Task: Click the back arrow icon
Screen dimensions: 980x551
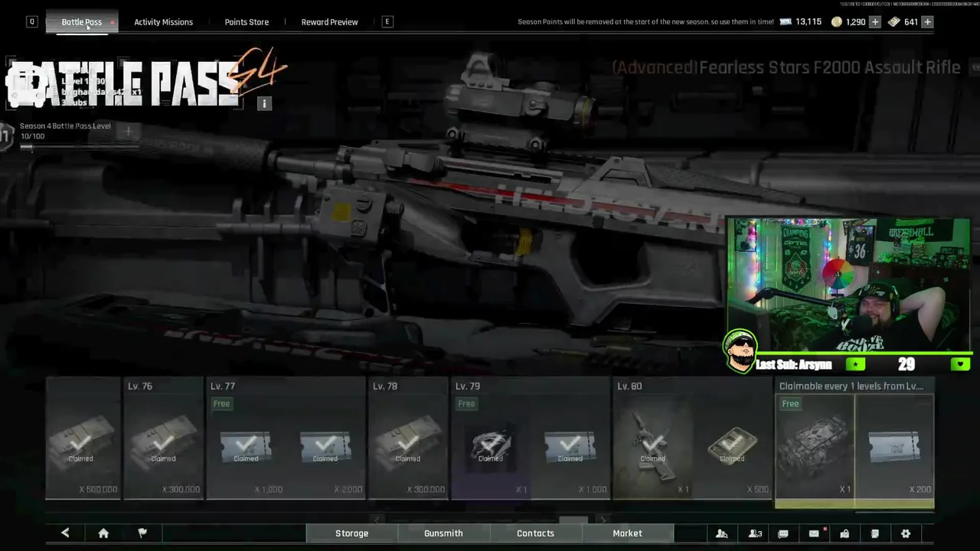Action: click(65, 533)
